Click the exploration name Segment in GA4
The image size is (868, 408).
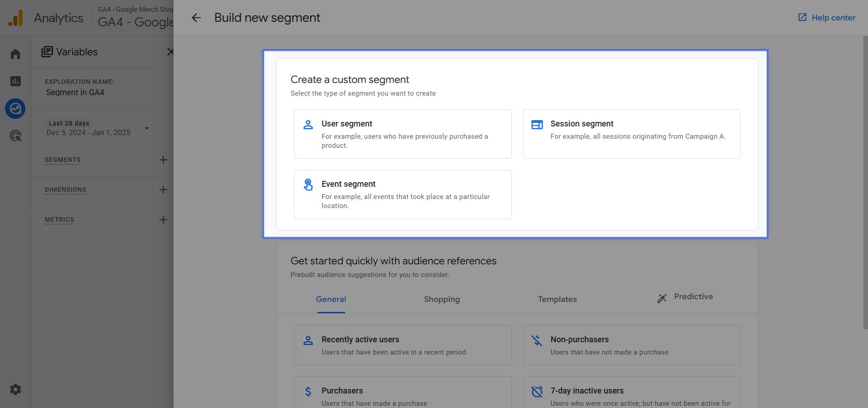pyautogui.click(x=75, y=92)
